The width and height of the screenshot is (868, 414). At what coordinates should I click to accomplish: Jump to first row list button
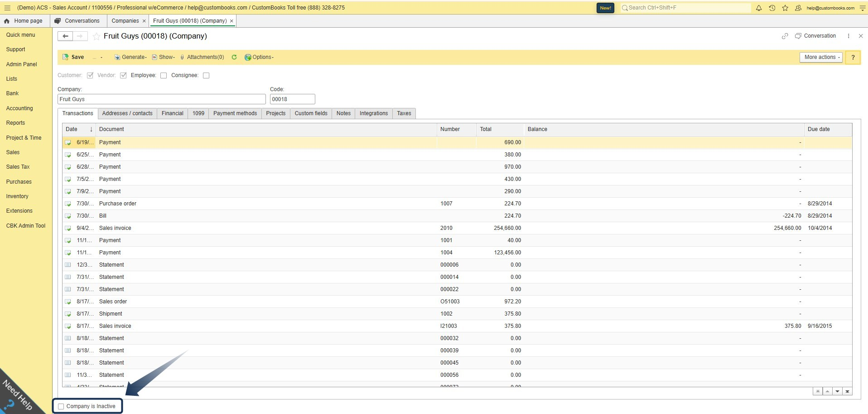pyautogui.click(x=818, y=391)
